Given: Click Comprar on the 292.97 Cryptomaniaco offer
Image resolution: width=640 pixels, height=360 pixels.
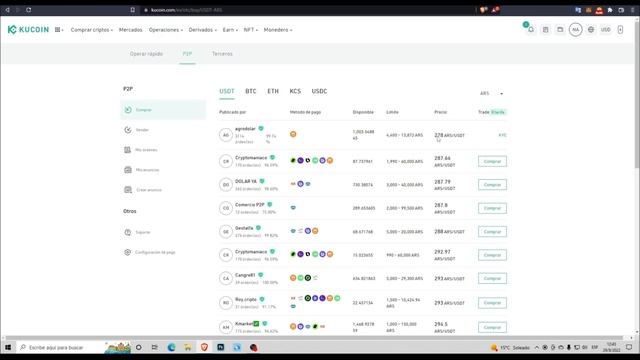Looking at the screenshot, I should click(492, 255).
